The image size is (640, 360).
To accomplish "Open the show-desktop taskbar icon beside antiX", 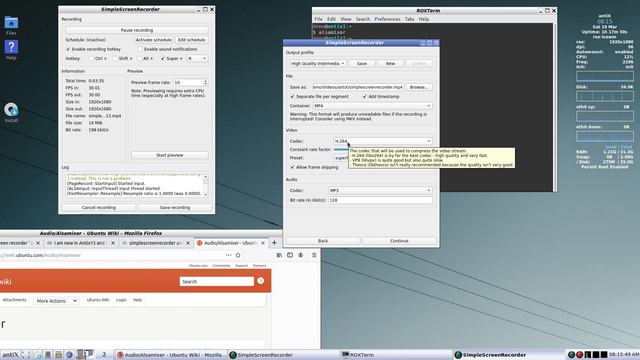I will point(26,355).
